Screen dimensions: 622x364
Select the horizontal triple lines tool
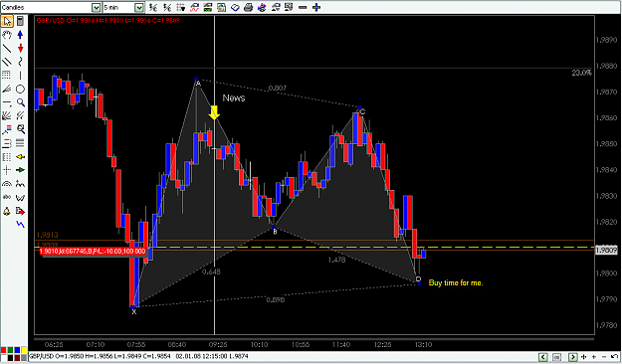coord(20,143)
